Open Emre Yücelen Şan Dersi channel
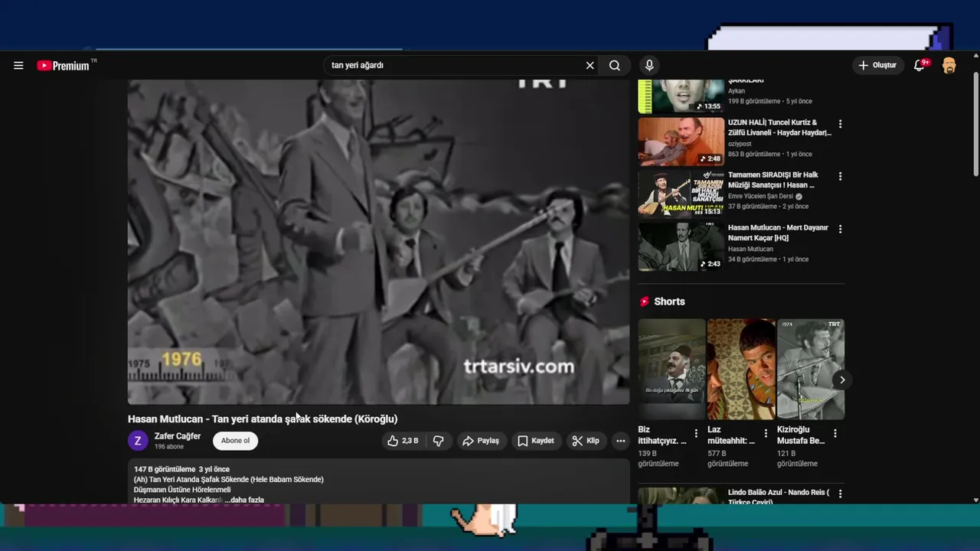Image resolution: width=980 pixels, height=551 pixels. 760,197
